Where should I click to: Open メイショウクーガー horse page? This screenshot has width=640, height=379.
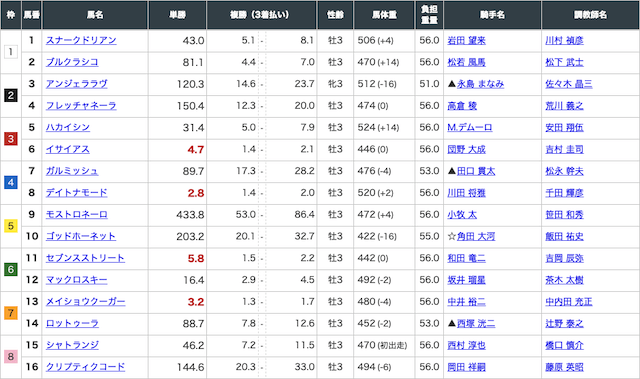click(x=85, y=302)
